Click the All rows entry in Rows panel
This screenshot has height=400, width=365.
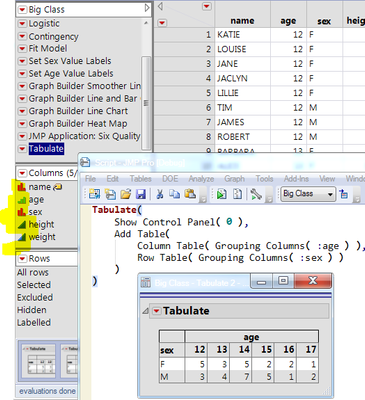click(x=33, y=272)
